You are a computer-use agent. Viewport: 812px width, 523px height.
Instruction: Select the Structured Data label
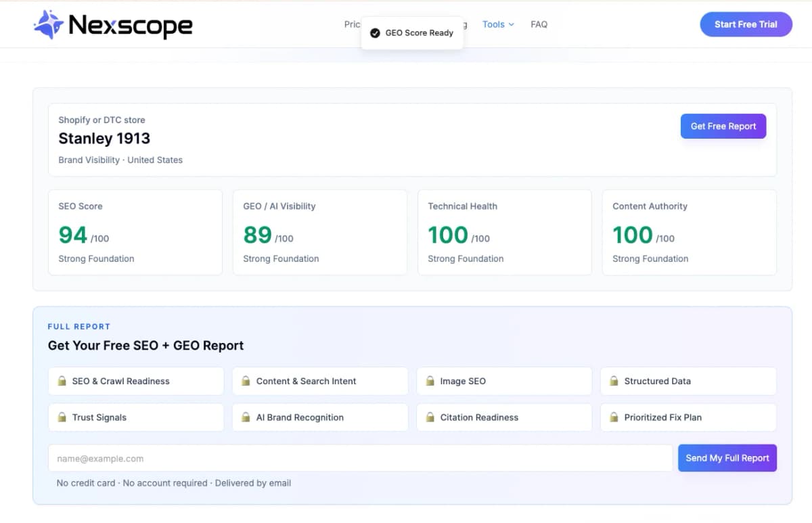[x=658, y=381]
